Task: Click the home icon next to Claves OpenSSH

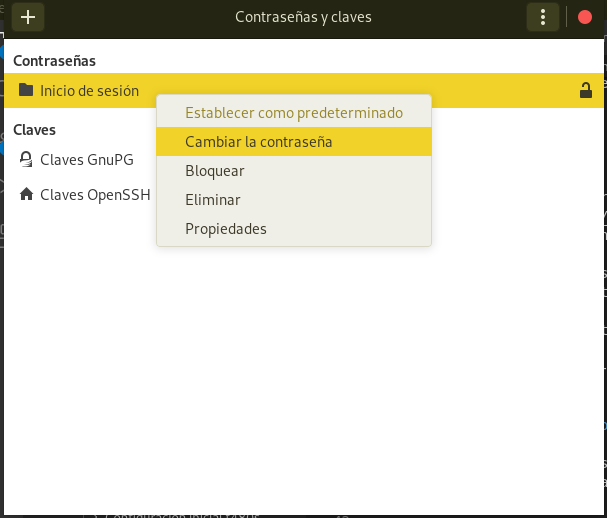Action: pos(26,195)
